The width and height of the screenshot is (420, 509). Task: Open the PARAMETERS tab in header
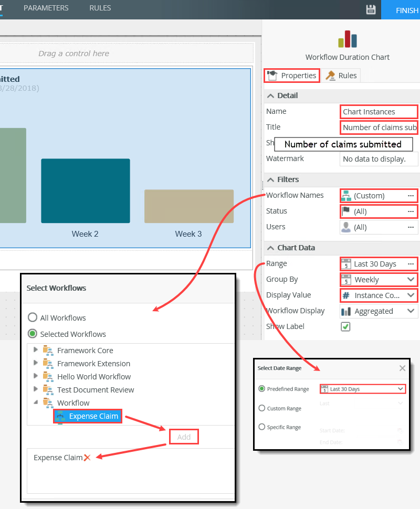tap(46, 8)
